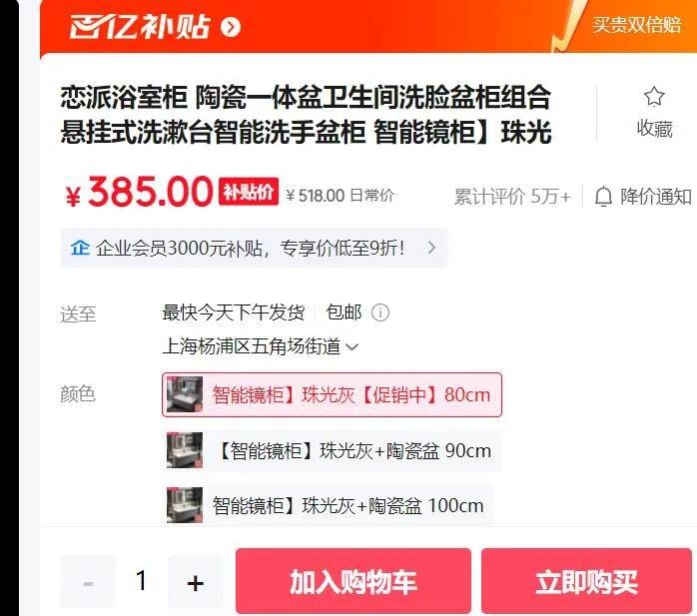Click the 80cm option product thumbnail
Image resolution: width=697 pixels, height=616 pixels.
coord(185,394)
